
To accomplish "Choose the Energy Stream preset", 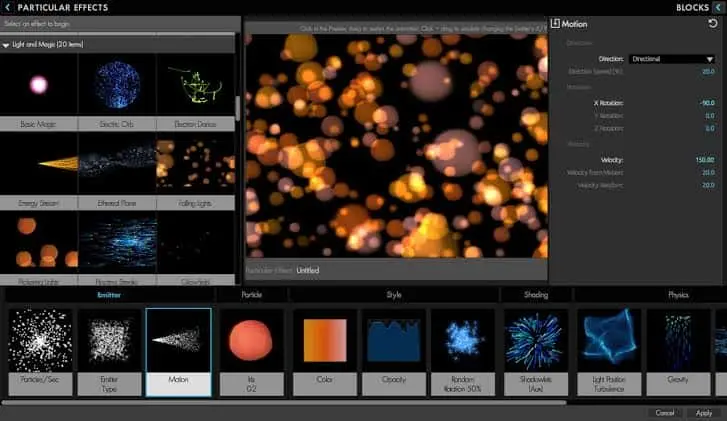I will 38,171.
